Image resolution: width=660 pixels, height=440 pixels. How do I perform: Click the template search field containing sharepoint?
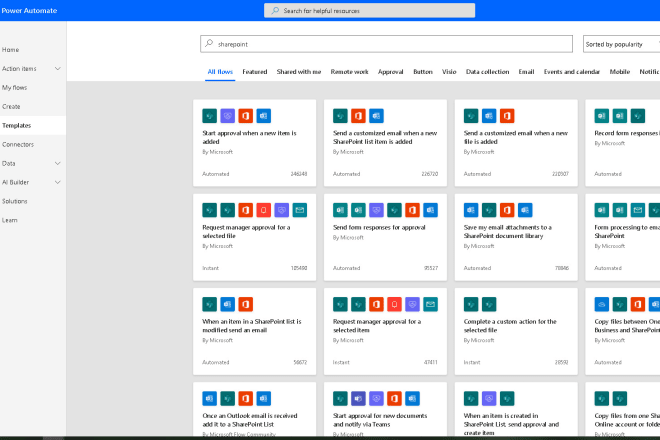pyautogui.click(x=386, y=44)
